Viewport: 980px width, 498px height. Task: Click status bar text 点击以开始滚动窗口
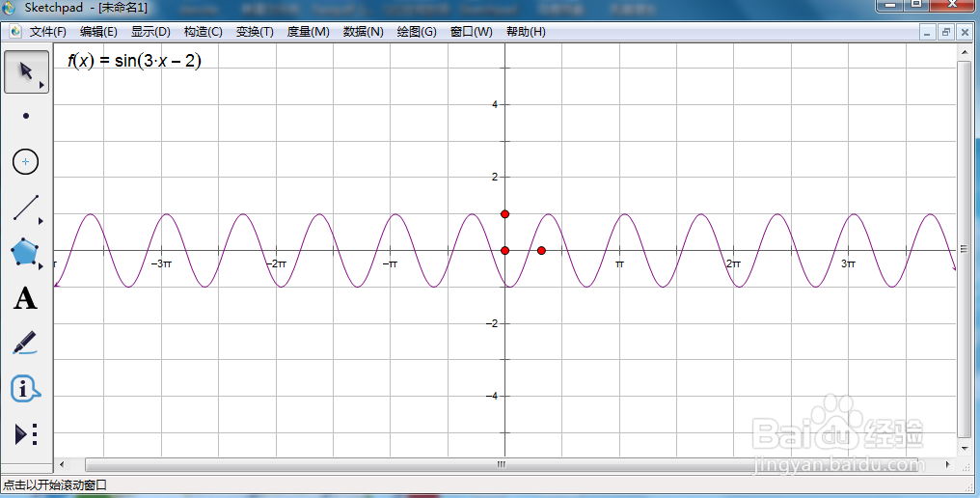[55, 484]
